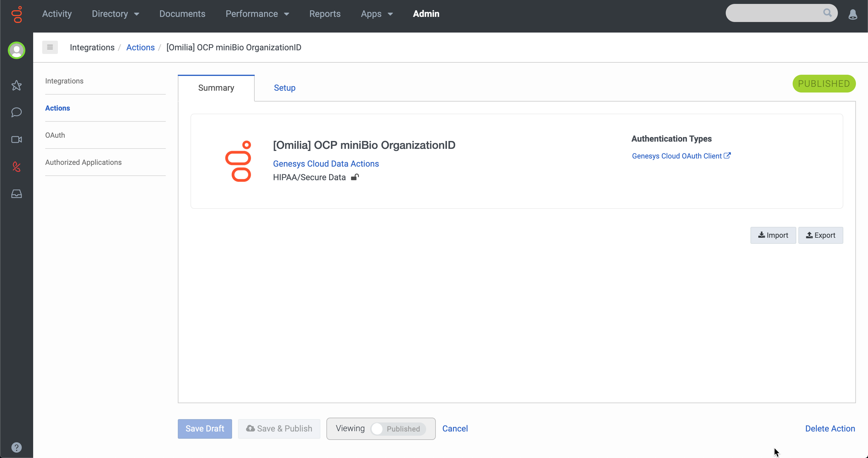Select OAuth in the left menu

coord(55,135)
